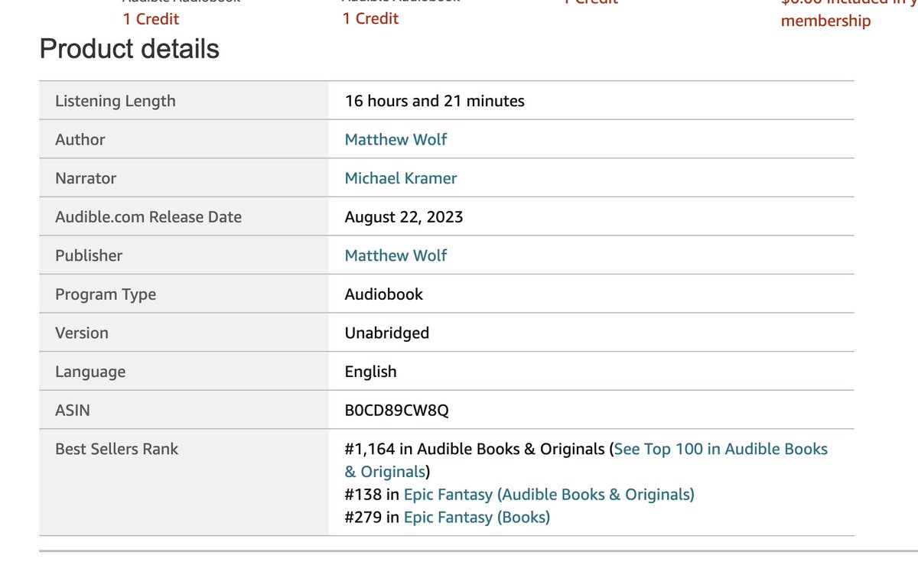Select the Listening Length label

(x=116, y=101)
